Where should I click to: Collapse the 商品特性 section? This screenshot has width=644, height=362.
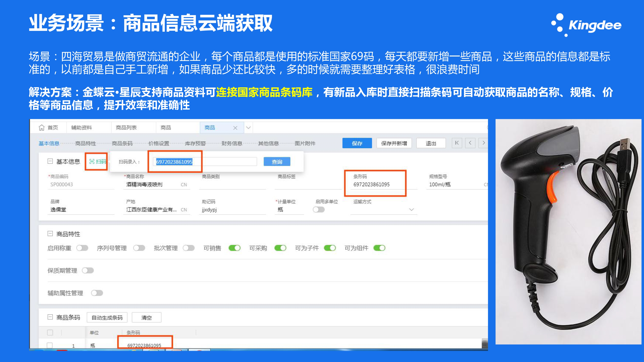[x=50, y=234]
